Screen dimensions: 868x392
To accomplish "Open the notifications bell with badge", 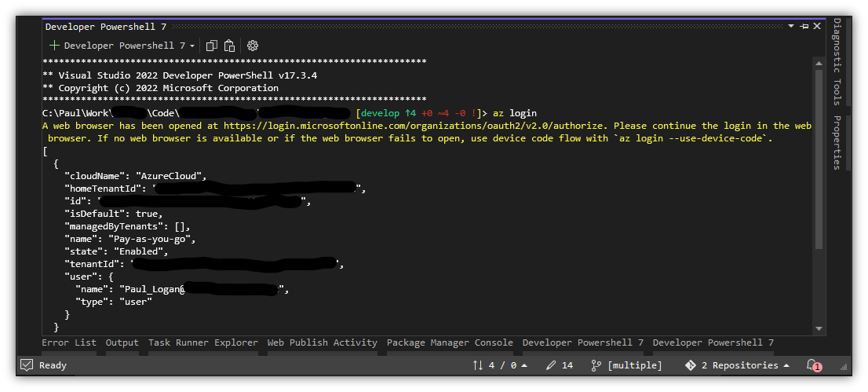I will point(813,365).
